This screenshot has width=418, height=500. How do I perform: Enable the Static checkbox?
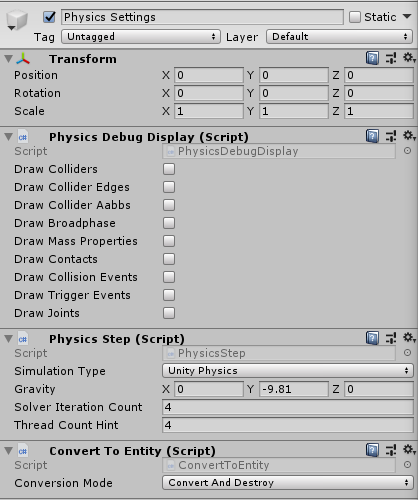(355, 17)
